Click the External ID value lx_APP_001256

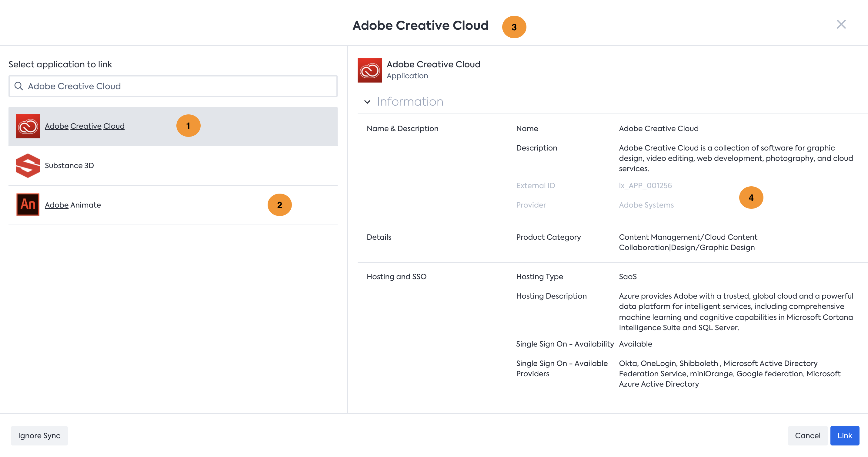(x=645, y=185)
